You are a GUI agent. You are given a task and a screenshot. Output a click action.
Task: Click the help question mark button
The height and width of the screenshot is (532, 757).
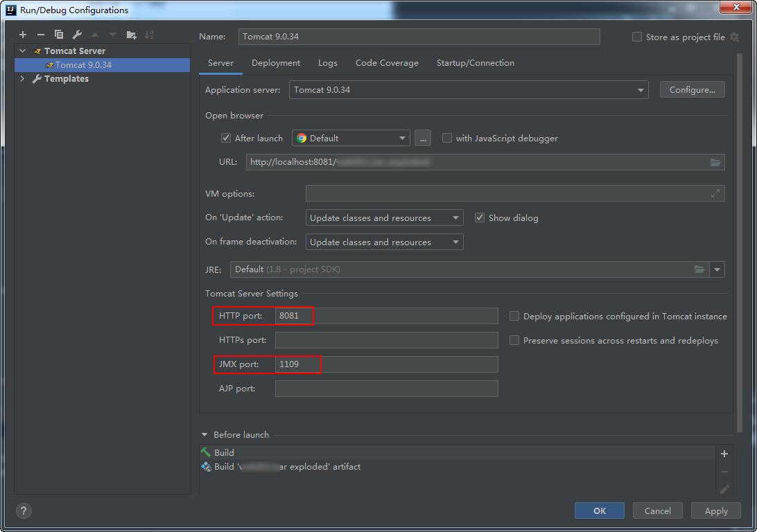coord(24,511)
